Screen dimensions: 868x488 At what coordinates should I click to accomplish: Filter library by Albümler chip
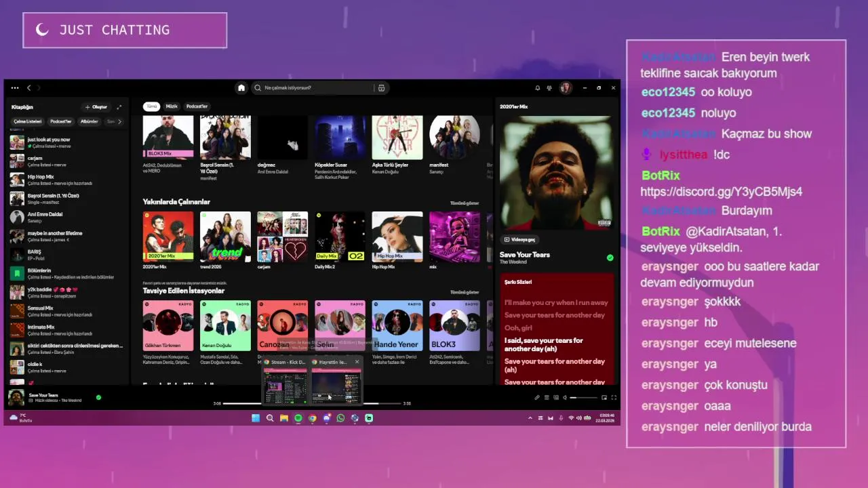pos(90,121)
